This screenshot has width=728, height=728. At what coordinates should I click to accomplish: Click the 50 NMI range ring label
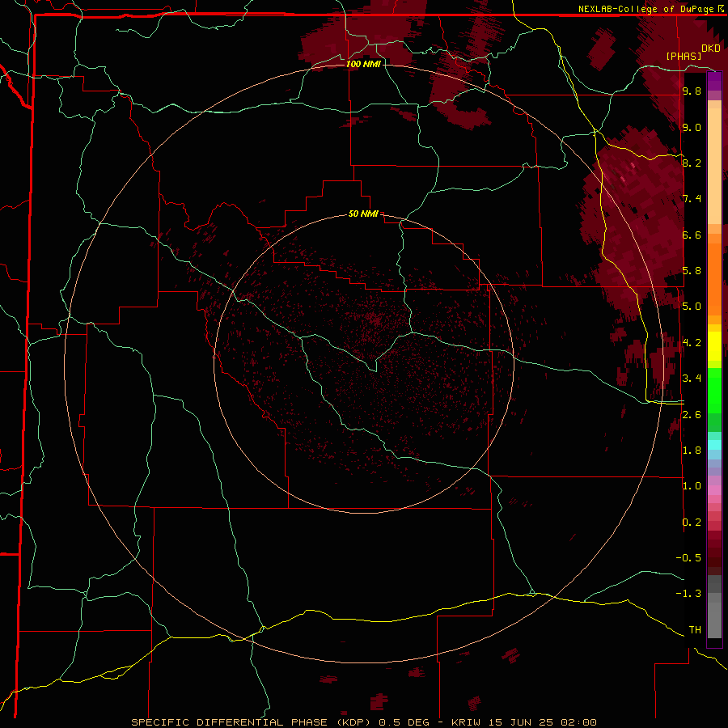point(363,214)
